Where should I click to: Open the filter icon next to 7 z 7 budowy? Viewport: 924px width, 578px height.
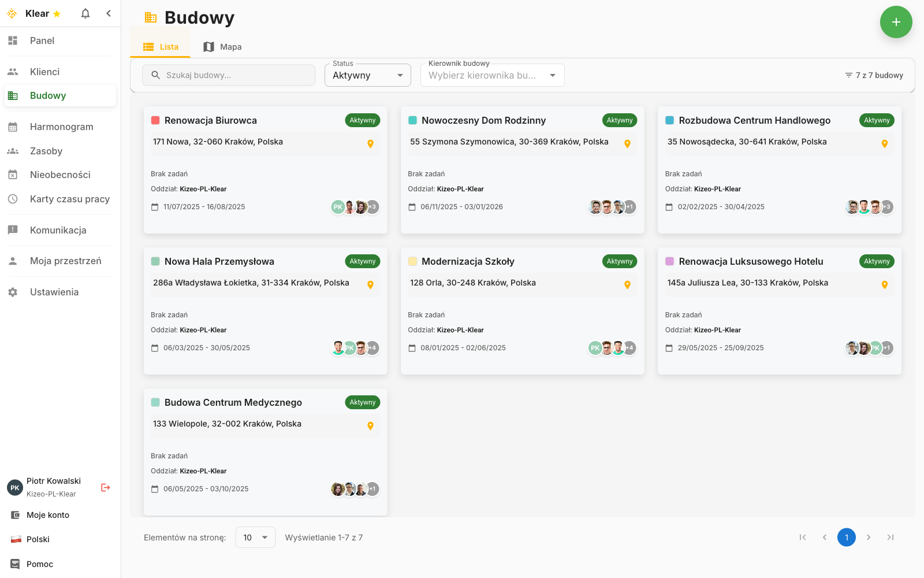[x=848, y=75]
